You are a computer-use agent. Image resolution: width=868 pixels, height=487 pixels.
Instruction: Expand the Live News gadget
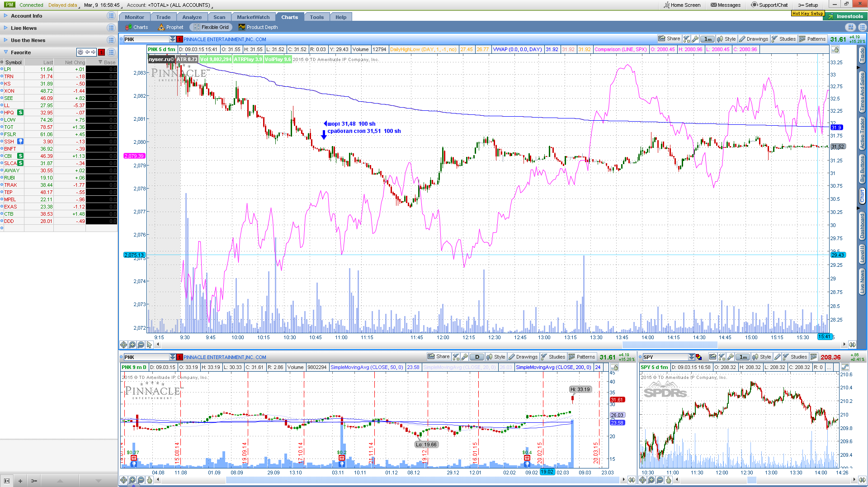click(6, 28)
